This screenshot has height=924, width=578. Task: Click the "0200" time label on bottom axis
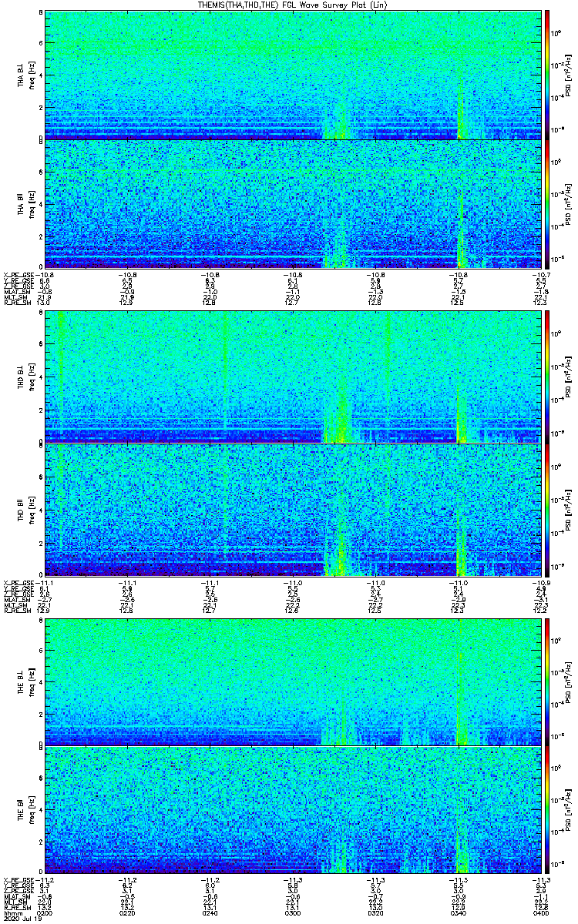[x=45, y=912]
